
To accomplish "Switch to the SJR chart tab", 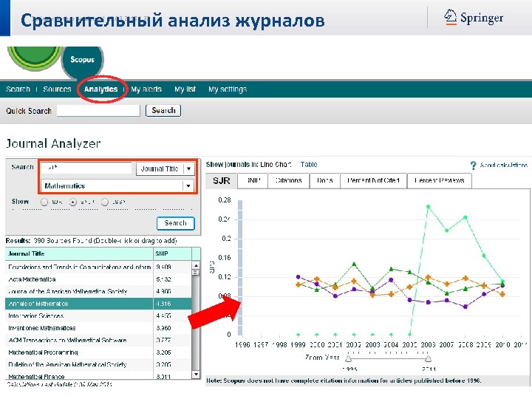I will coord(221,181).
